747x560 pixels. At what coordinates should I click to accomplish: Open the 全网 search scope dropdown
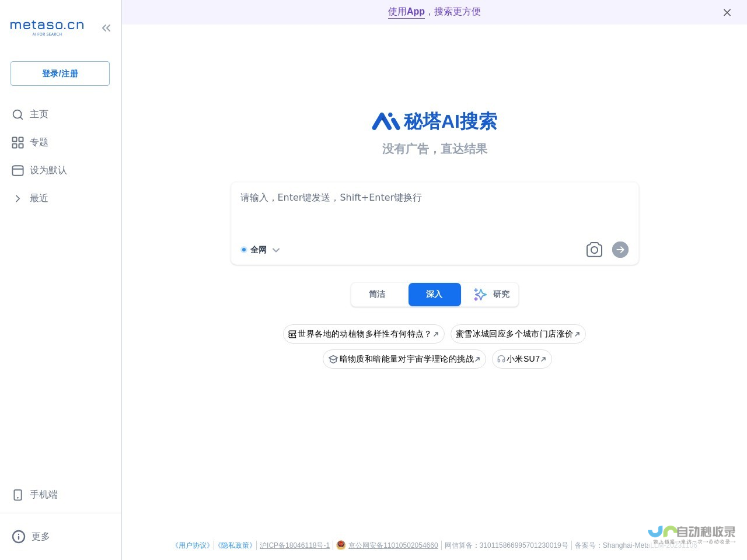[x=260, y=250]
